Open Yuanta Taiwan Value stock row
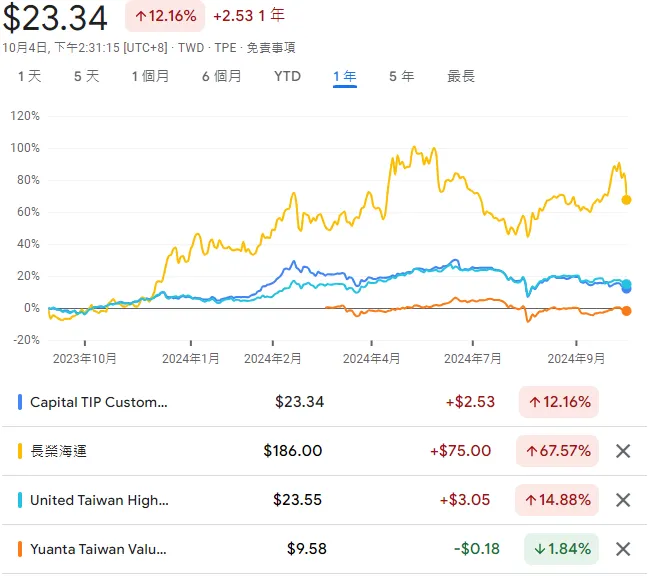 point(324,549)
